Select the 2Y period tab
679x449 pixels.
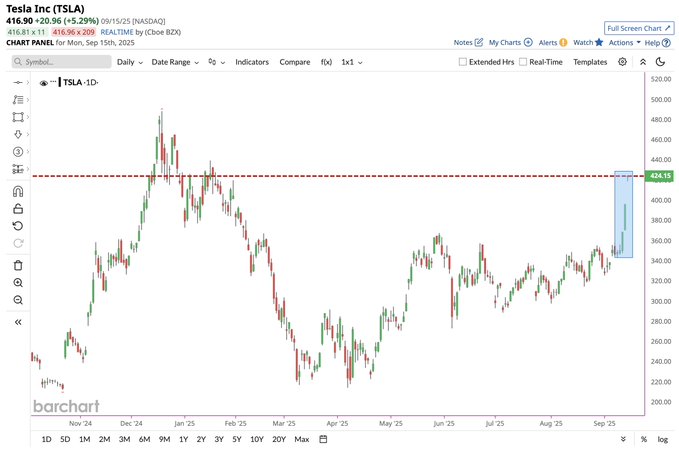click(201, 439)
